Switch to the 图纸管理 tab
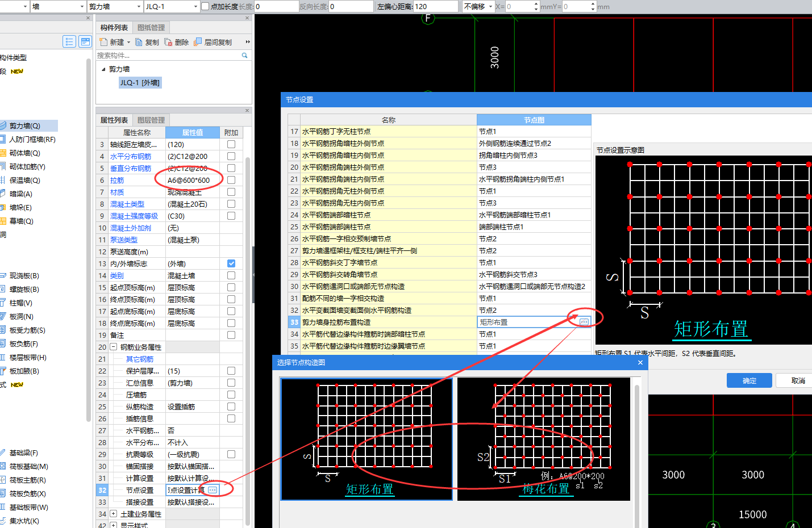 pos(151,27)
